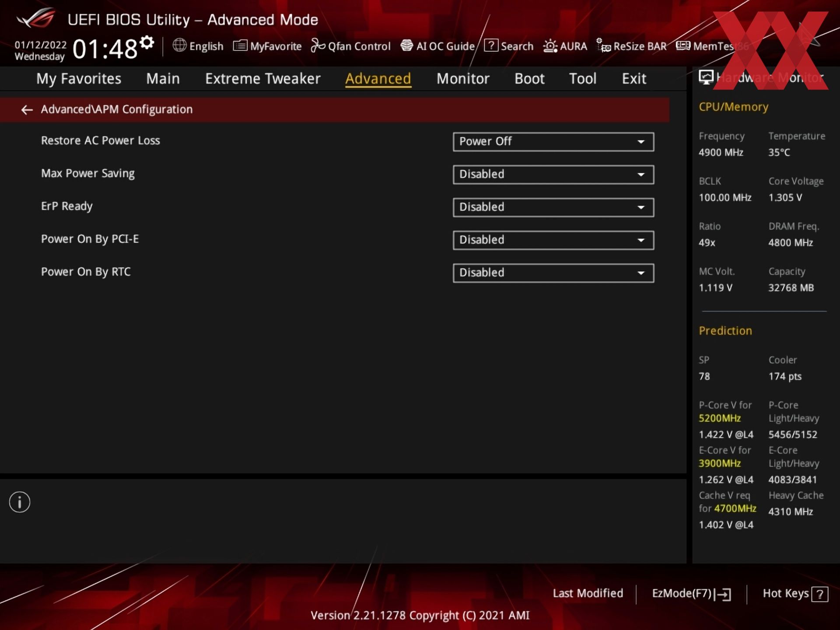
Task: Expand Restore AC Power Loss dropdown
Action: pos(553,142)
